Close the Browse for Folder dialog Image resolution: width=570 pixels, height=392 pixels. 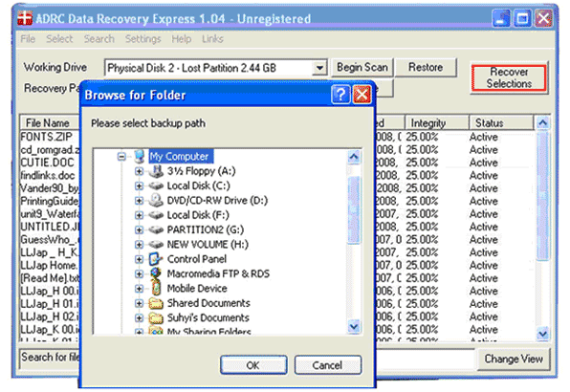tap(362, 95)
